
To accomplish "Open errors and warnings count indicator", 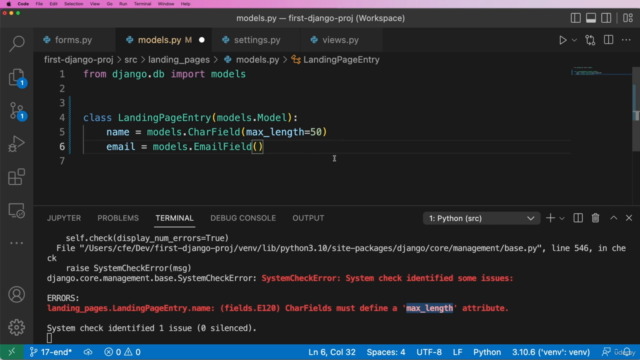I will 122,352.
